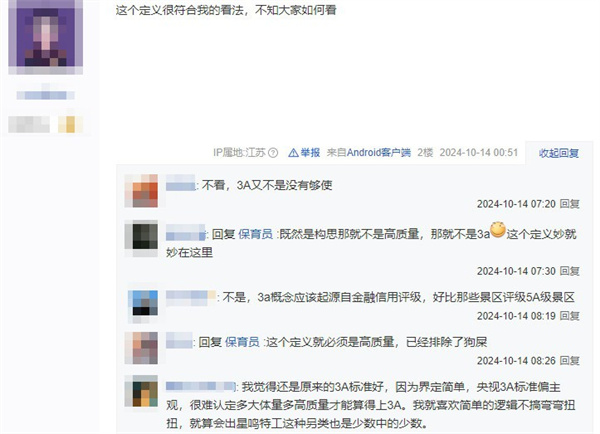The image size is (600, 434).
Task: Click 回复 for the 08:19 comment
Action: pos(569,316)
